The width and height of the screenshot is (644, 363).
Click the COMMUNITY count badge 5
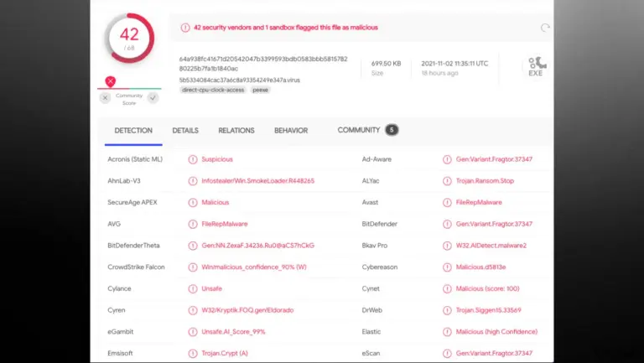click(392, 130)
